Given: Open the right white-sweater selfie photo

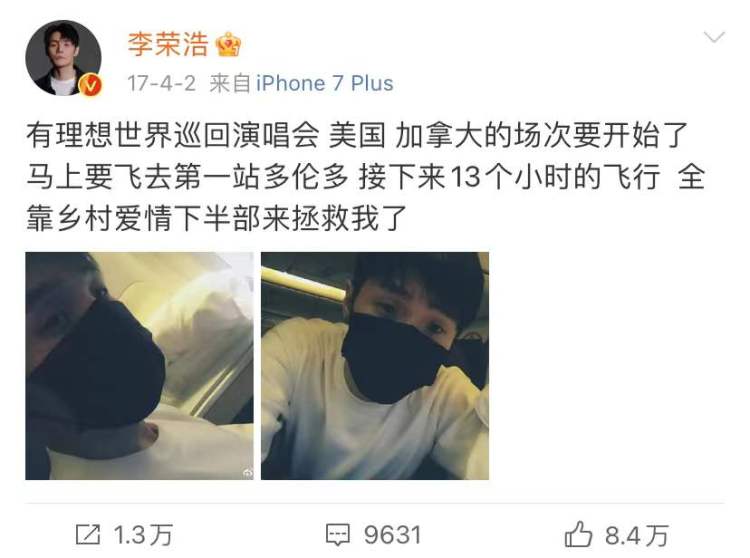Looking at the screenshot, I should click(375, 366).
